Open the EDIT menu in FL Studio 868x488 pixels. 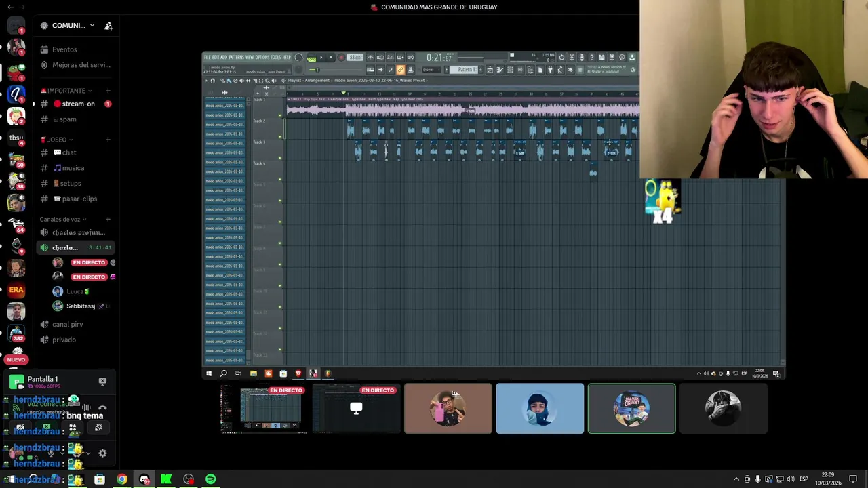[216, 57]
